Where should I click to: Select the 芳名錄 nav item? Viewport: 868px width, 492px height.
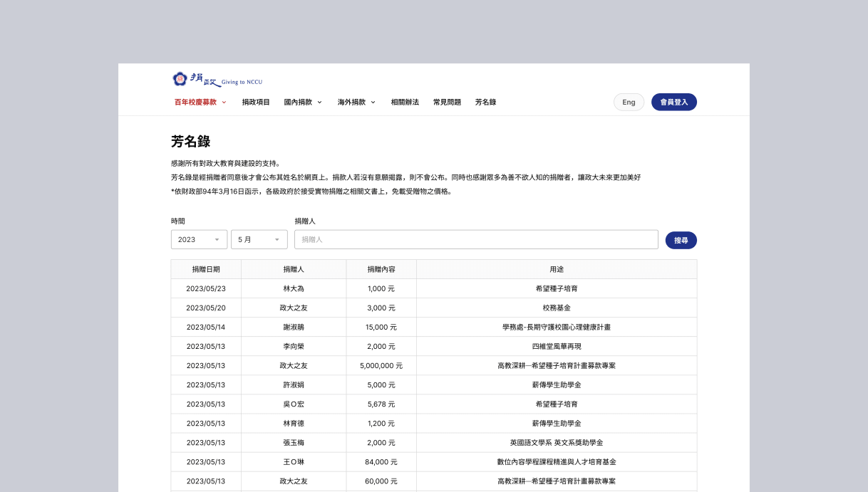click(x=485, y=102)
